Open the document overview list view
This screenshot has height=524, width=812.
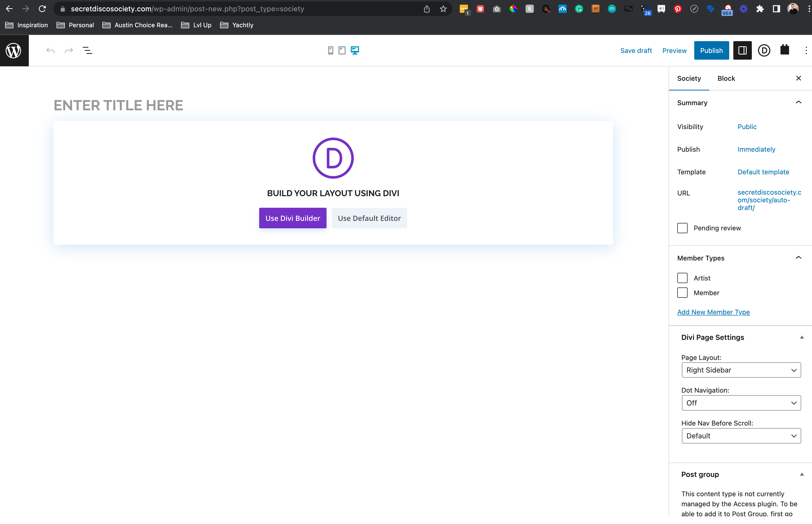tap(87, 51)
